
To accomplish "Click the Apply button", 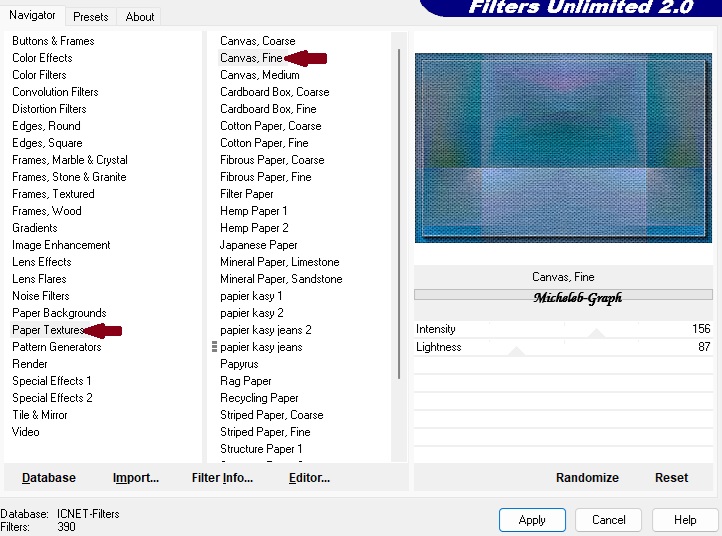I will [x=532, y=520].
